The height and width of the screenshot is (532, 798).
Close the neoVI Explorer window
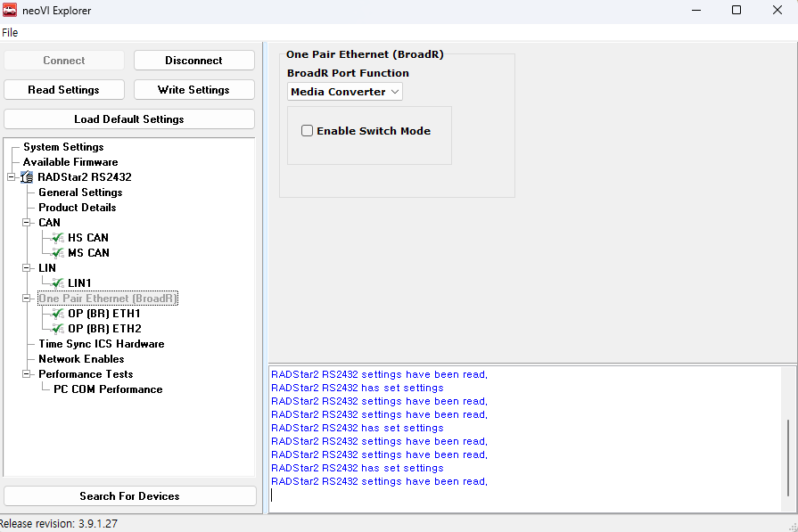coord(777,10)
